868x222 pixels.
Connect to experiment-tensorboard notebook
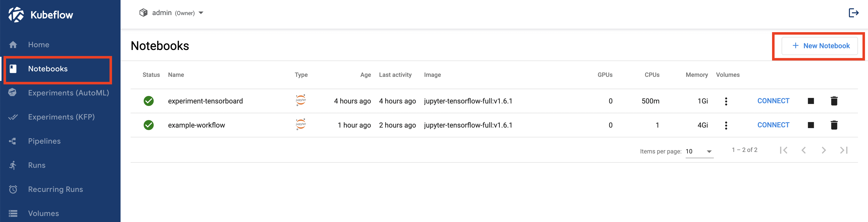[773, 101]
